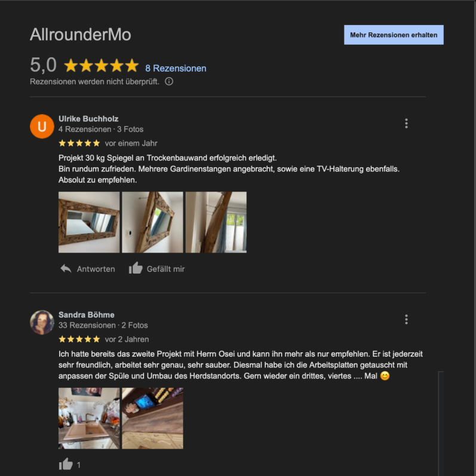Open info icon next to 'Rezensionen werden nicht überprüft'
Viewport: 476px width, 476px height.
pyautogui.click(x=169, y=81)
